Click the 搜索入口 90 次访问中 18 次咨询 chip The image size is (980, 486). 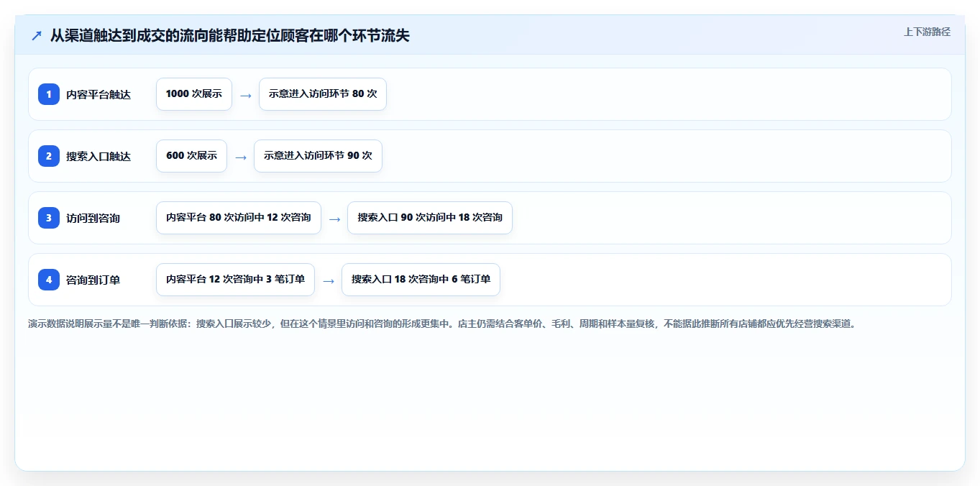(x=430, y=218)
